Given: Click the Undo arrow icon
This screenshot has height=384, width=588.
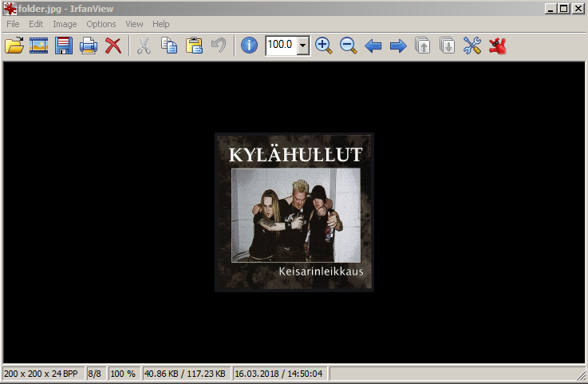Looking at the screenshot, I should (x=219, y=46).
